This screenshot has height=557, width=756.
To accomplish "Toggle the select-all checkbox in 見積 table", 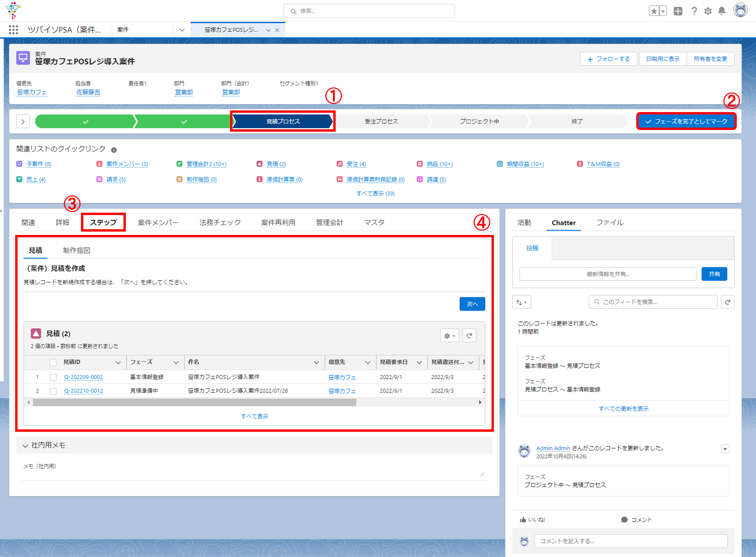I will [53, 362].
